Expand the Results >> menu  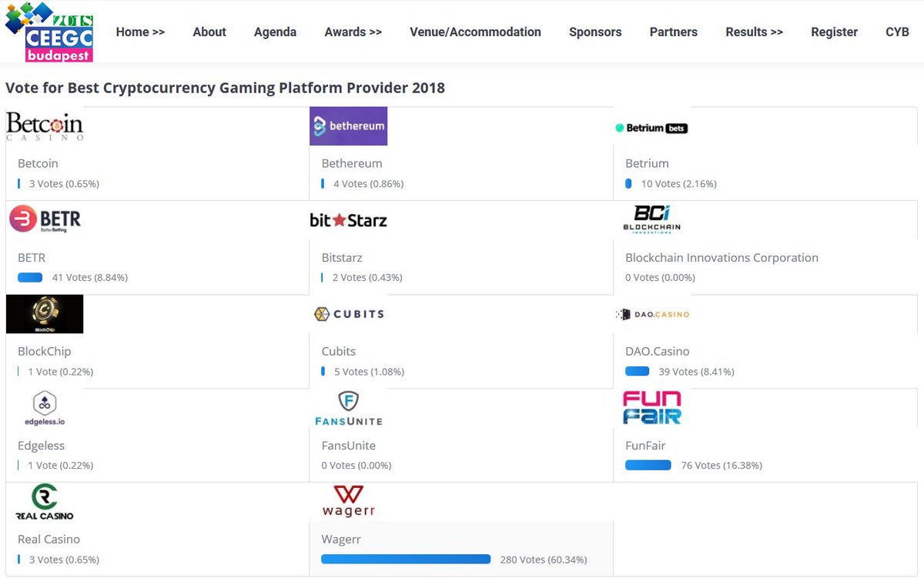(x=754, y=32)
